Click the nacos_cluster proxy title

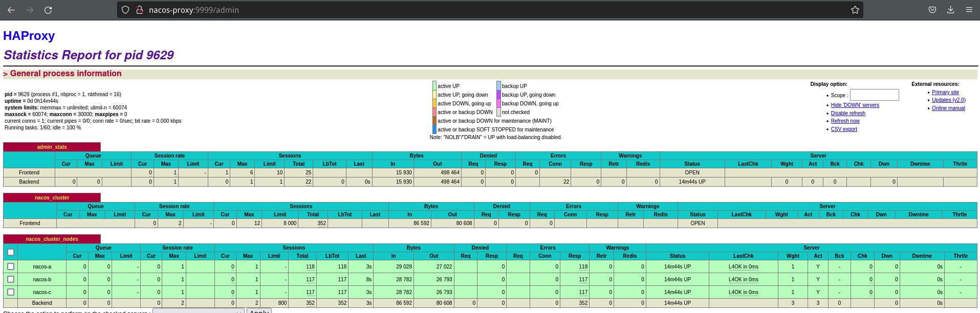[x=52, y=198]
